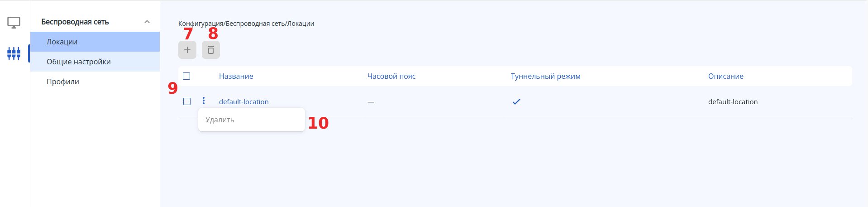The height and width of the screenshot is (207, 868).
Task: Go to Профили in the sidebar
Action: (63, 82)
